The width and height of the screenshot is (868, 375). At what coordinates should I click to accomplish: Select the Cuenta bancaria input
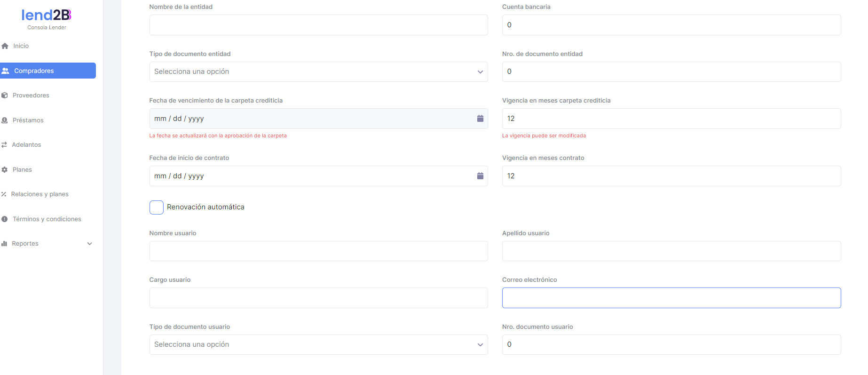(671, 25)
